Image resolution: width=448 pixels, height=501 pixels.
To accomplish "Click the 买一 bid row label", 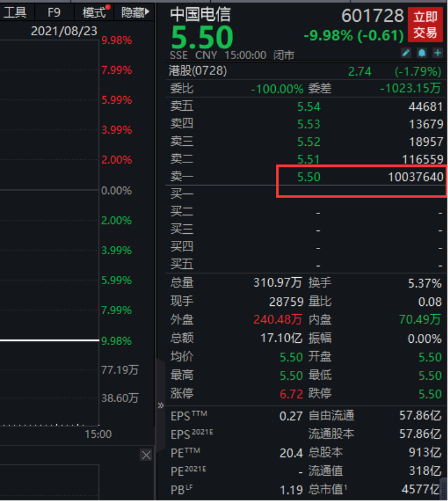I will pos(182,193).
